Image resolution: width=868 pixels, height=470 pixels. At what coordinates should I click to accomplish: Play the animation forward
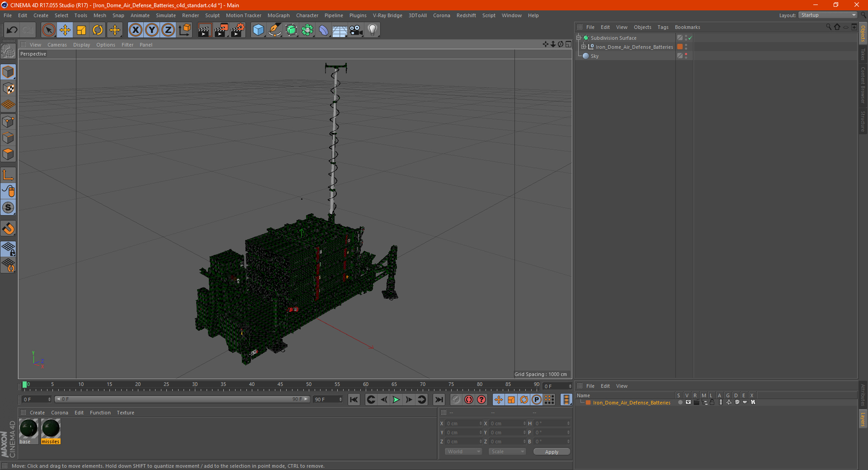(396, 399)
